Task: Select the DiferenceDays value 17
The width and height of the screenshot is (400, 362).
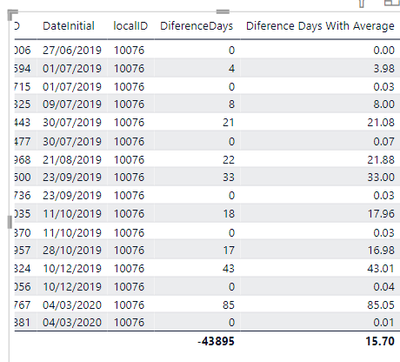Action: click(229, 250)
